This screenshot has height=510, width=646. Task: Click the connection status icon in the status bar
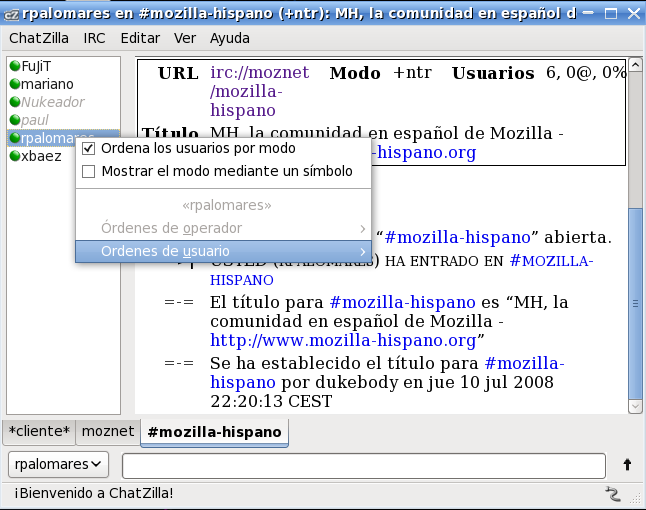pos(613,494)
